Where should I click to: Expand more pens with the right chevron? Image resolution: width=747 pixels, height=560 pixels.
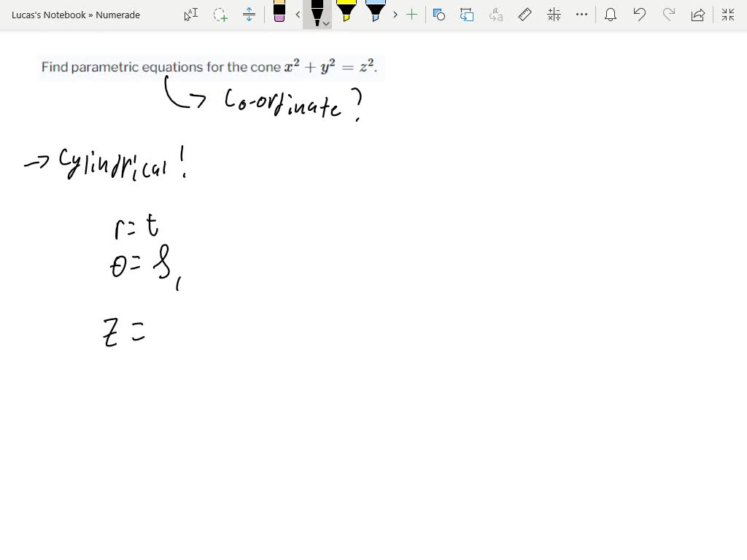[x=395, y=14]
